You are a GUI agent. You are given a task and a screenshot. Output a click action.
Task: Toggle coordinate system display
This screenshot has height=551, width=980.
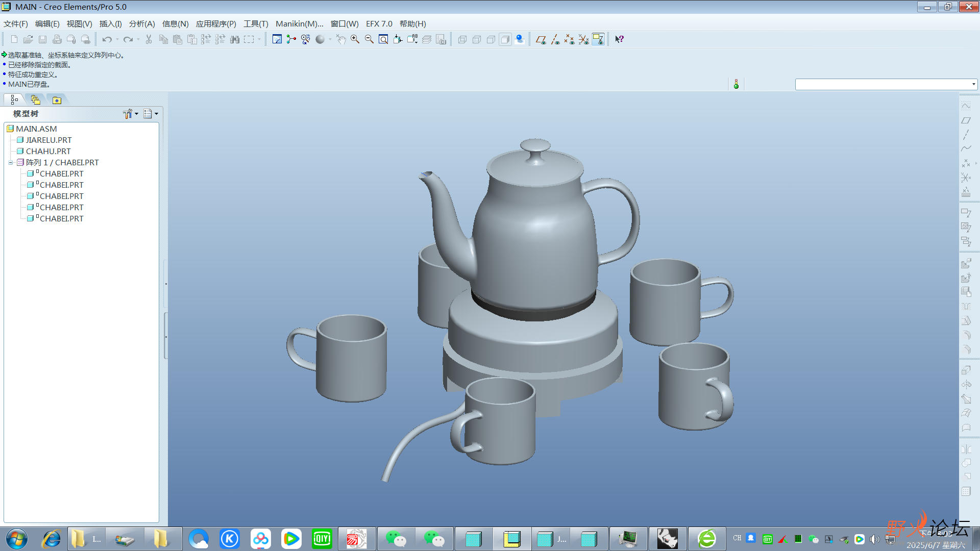coord(584,39)
